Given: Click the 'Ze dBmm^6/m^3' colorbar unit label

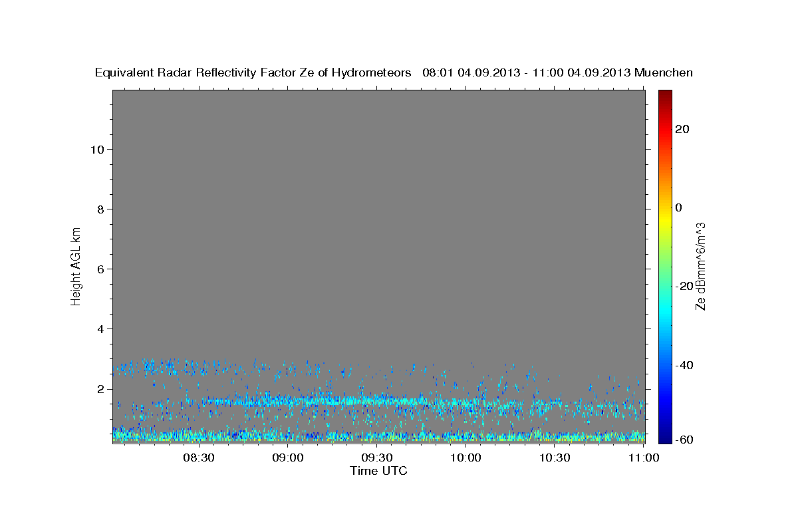Looking at the screenshot, I should click(x=700, y=266).
